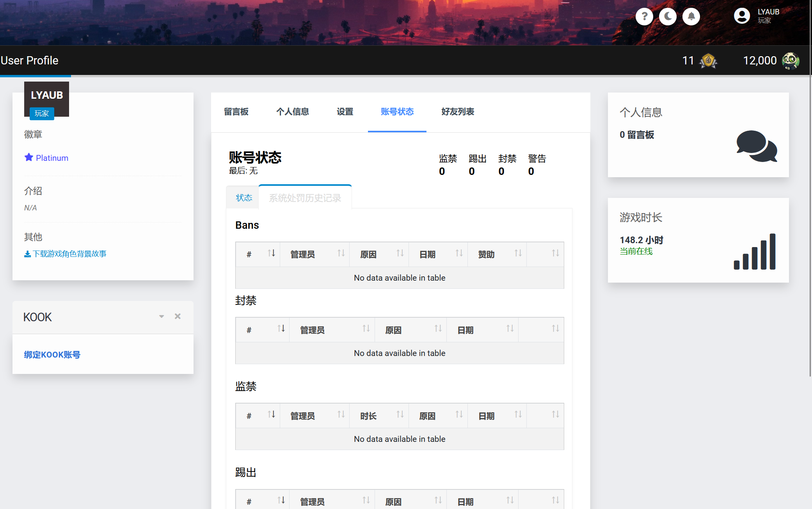Screen dimensions: 812x509
Task: Open notifications bell icon
Action: click(691, 16)
